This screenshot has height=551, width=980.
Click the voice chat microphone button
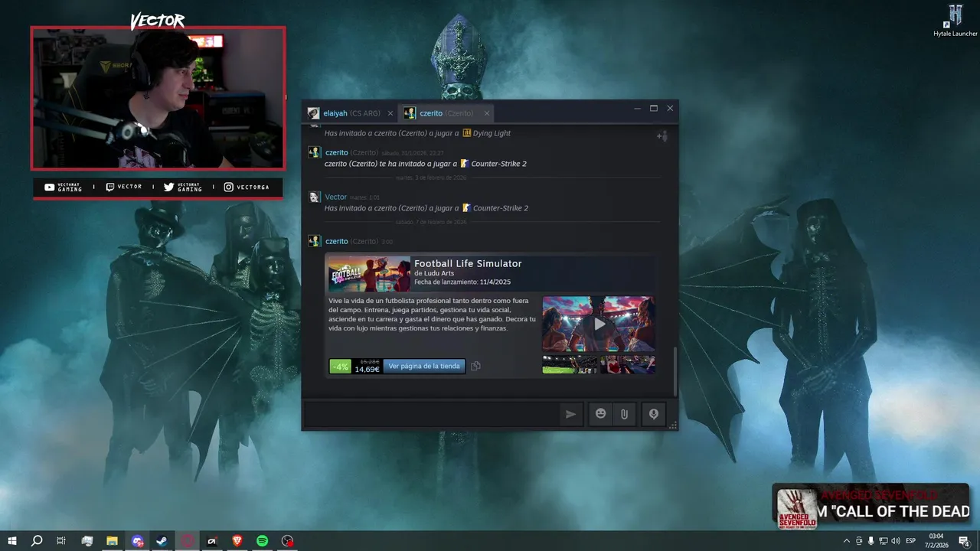coord(654,414)
